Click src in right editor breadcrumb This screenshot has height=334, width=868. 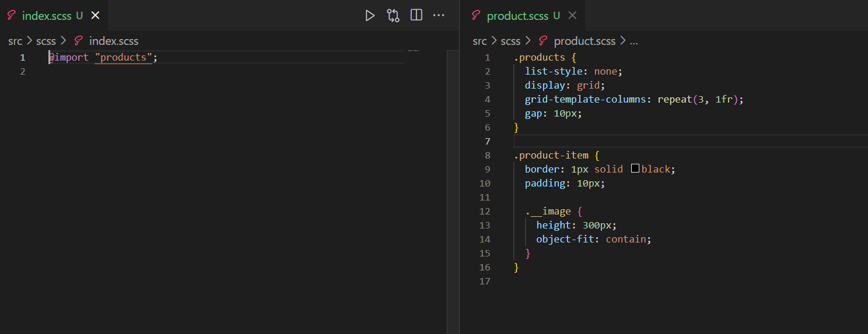pyautogui.click(x=480, y=41)
